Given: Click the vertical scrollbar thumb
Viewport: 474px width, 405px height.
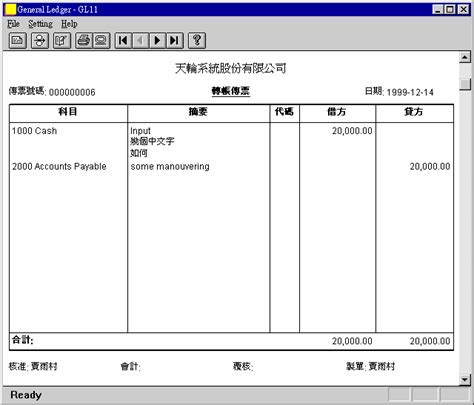Looking at the screenshot, I should pos(465,84).
